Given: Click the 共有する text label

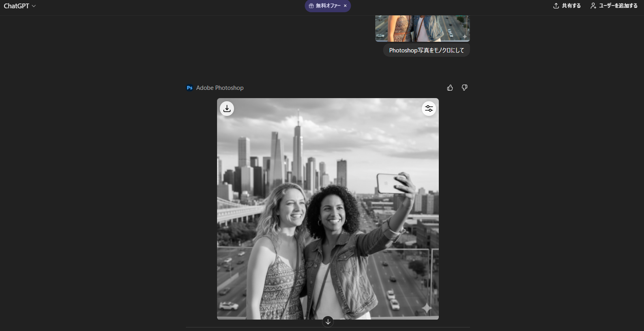Looking at the screenshot, I should pos(571,6).
